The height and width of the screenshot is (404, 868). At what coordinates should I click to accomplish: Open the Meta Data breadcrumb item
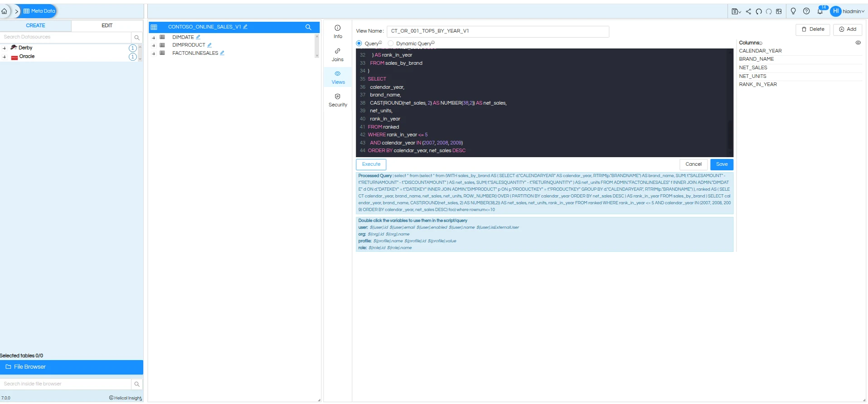tap(39, 11)
